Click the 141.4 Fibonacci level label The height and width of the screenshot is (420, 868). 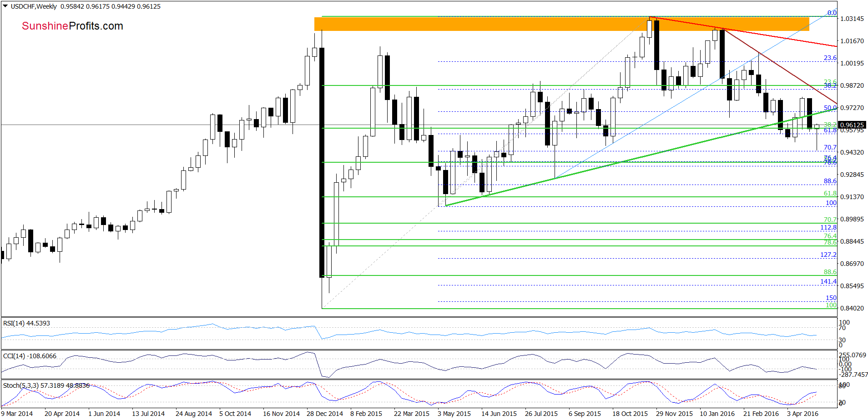coord(828,281)
